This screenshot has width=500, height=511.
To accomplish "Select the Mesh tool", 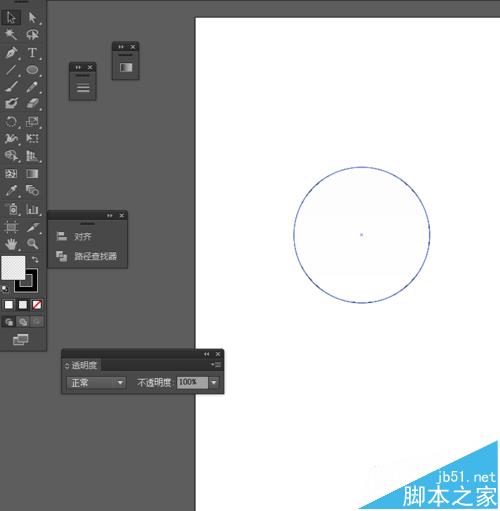I will [x=11, y=173].
